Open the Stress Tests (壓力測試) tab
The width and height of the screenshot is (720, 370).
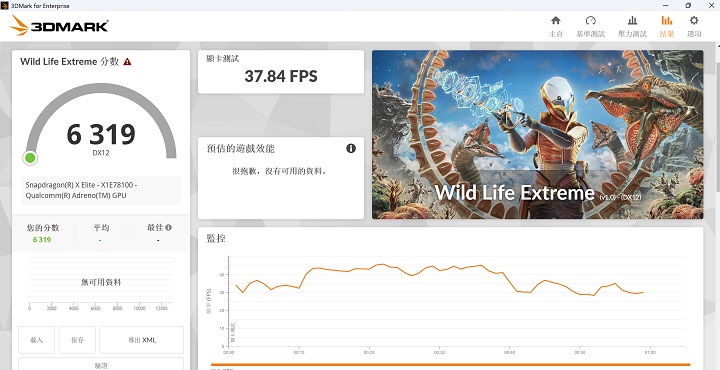632,26
